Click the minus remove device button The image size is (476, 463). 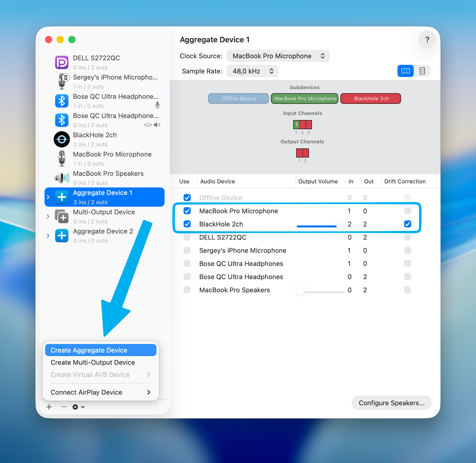64,407
